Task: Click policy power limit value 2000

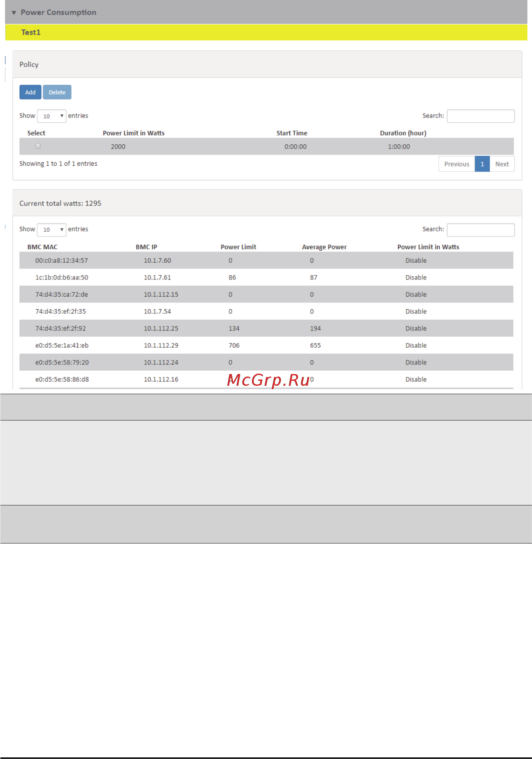Action: tap(118, 146)
